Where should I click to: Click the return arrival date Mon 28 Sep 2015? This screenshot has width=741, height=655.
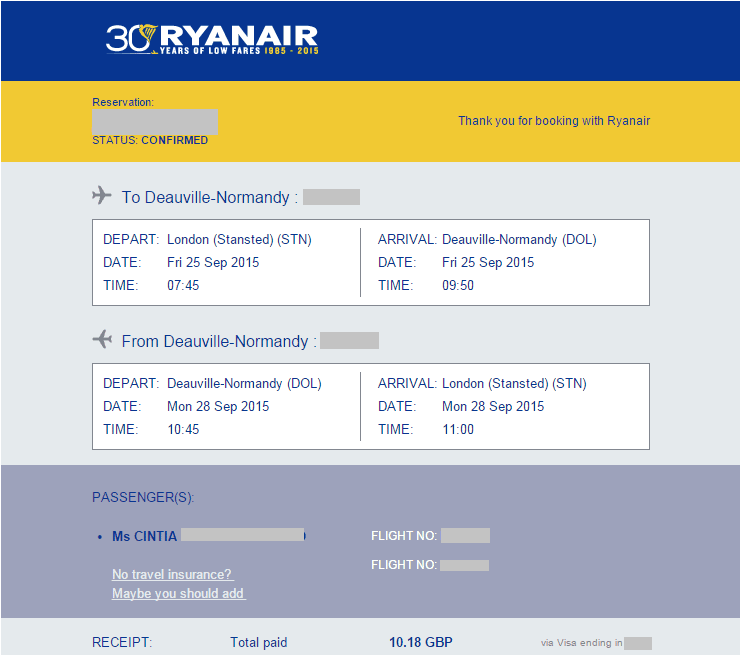click(x=493, y=406)
